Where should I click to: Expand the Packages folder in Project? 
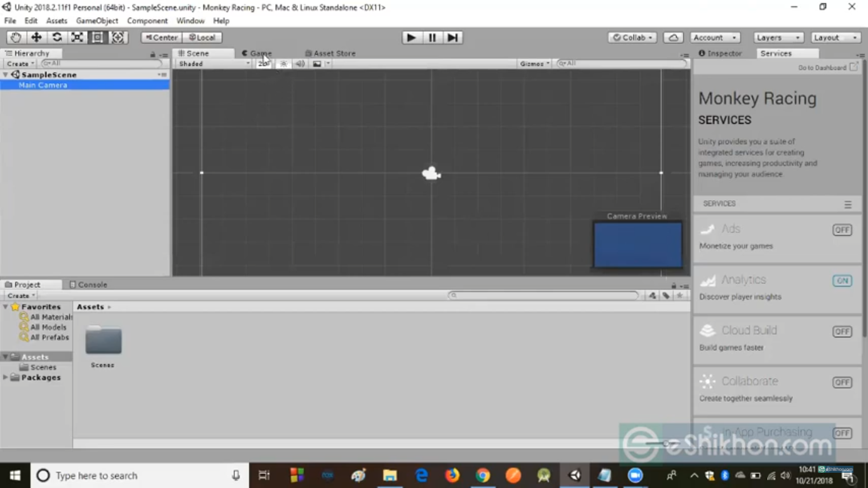(x=6, y=377)
